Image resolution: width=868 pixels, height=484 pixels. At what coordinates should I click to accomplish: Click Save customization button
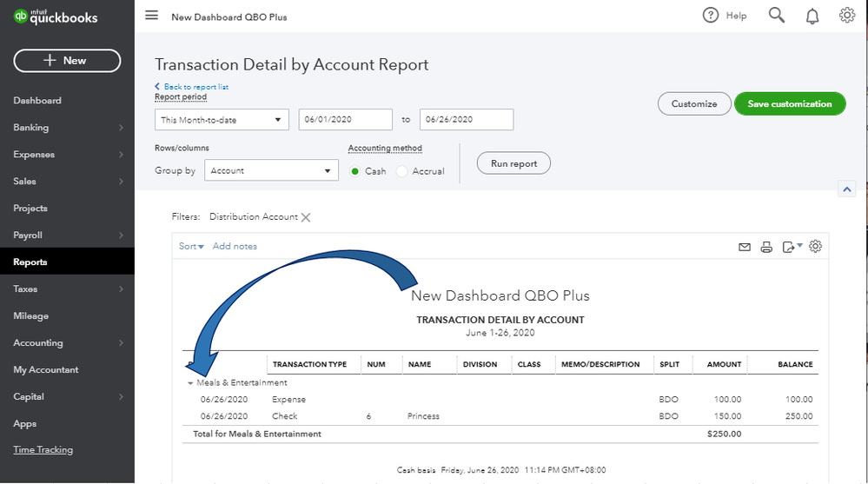coord(789,103)
